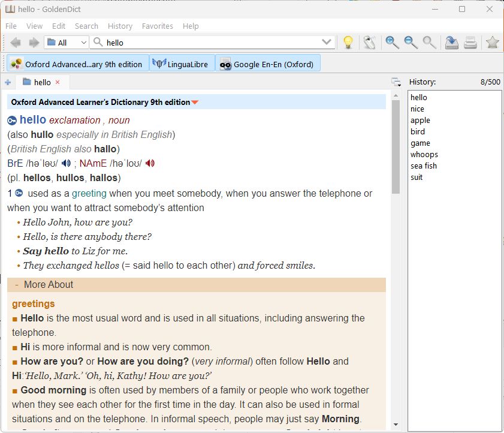Reset to normal zoom size

(429, 43)
